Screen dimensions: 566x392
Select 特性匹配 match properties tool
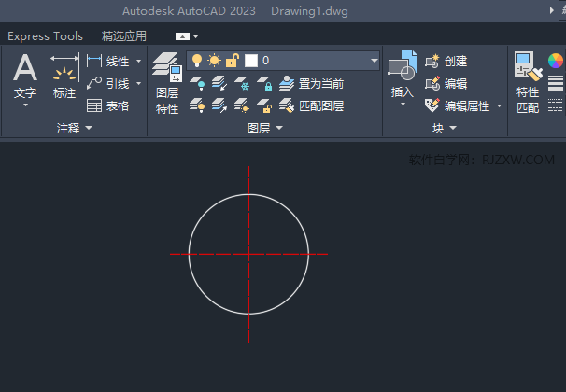528,83
